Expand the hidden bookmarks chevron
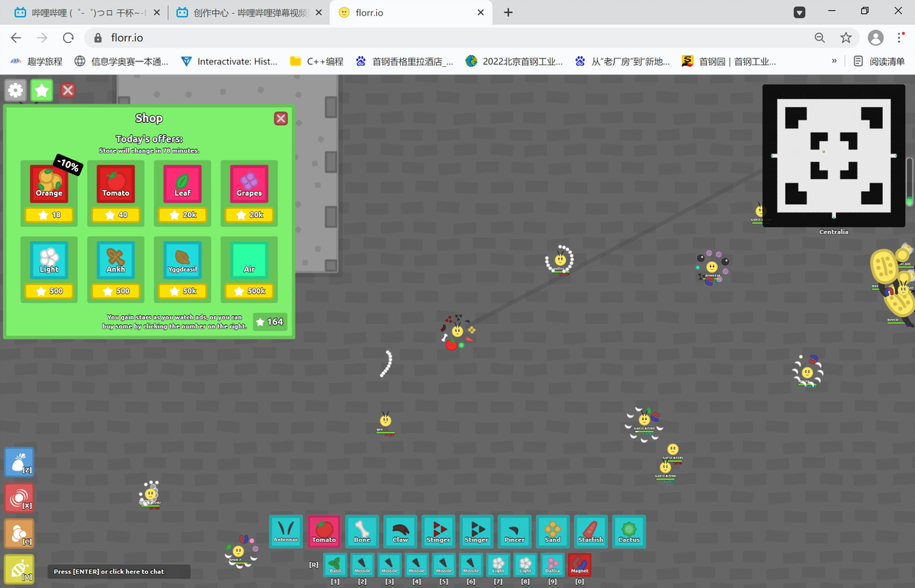Viewport: 915px width, 588px height. (834, 61)
